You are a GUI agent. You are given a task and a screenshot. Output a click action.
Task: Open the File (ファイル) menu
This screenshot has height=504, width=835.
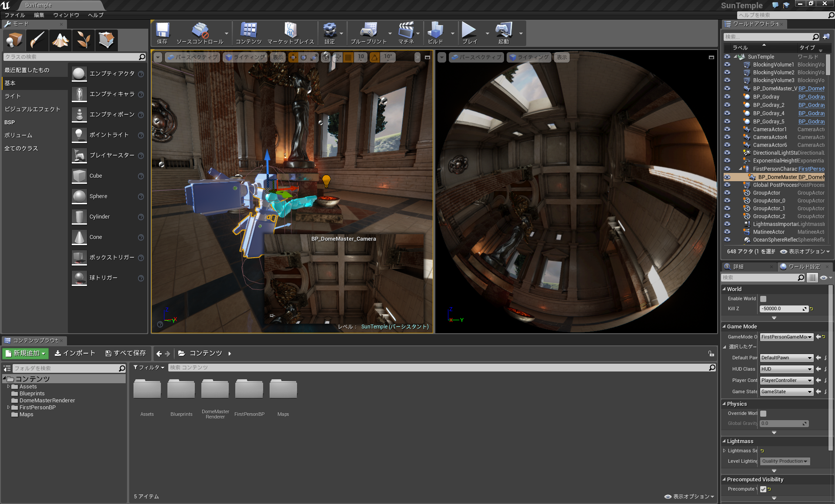click(15, 15)
